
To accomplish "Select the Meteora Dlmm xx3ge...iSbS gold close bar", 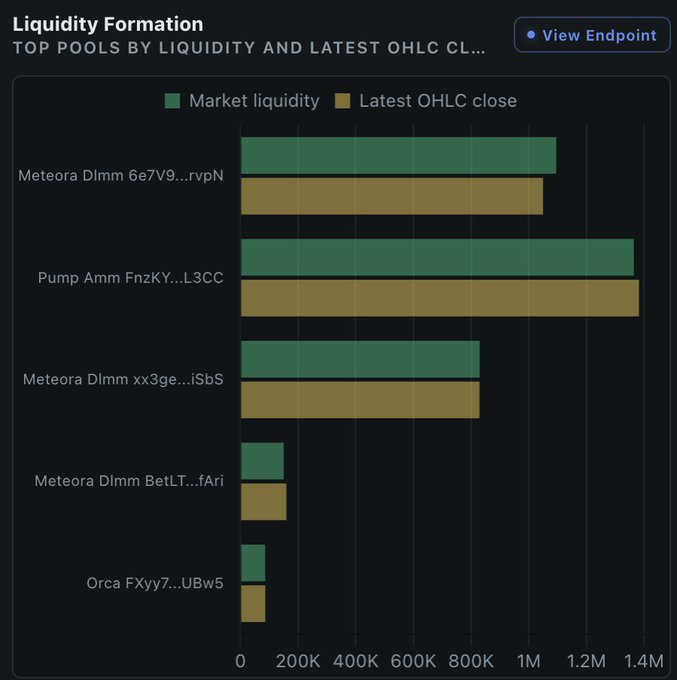I will tap(360, 400).
